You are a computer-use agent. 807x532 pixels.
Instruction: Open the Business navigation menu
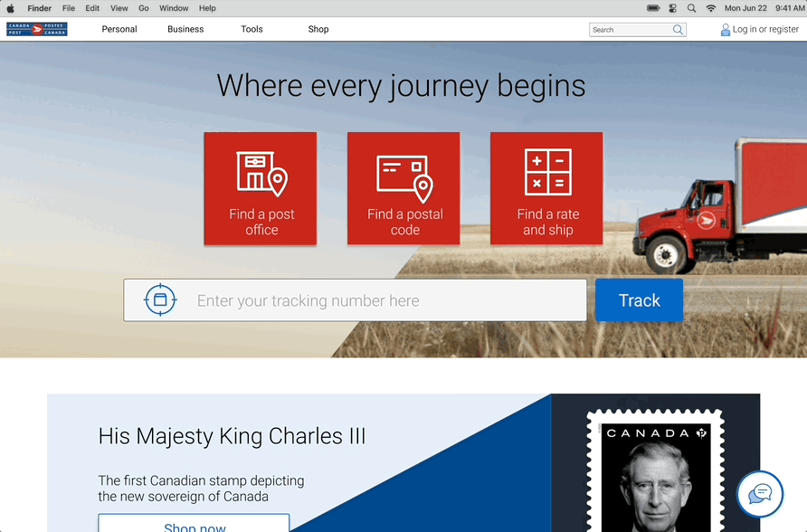(x=185, y=29)
